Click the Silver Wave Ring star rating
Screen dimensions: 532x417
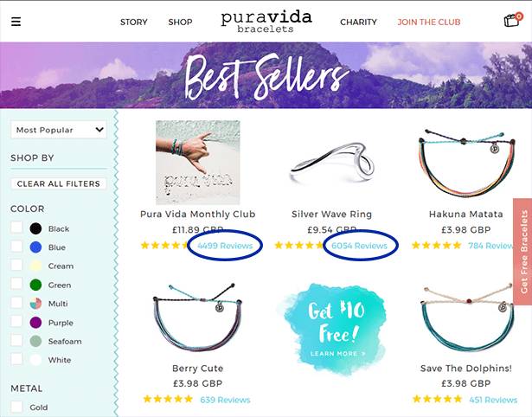(x=298, y=246)
